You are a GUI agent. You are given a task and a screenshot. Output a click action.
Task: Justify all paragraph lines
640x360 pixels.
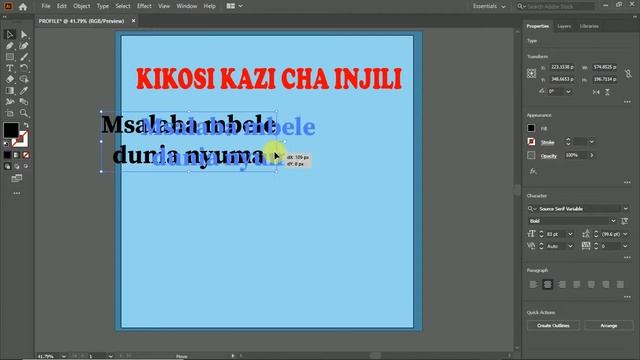[620, 284]
